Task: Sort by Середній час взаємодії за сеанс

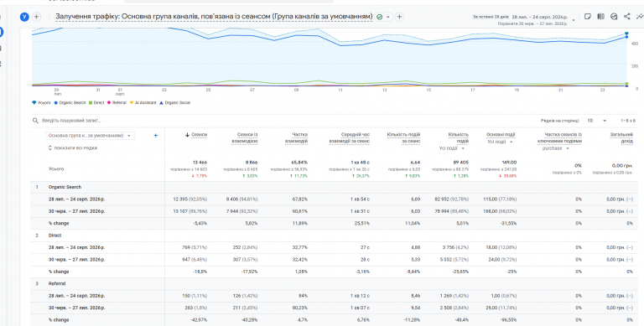Action: coord(349,138)
